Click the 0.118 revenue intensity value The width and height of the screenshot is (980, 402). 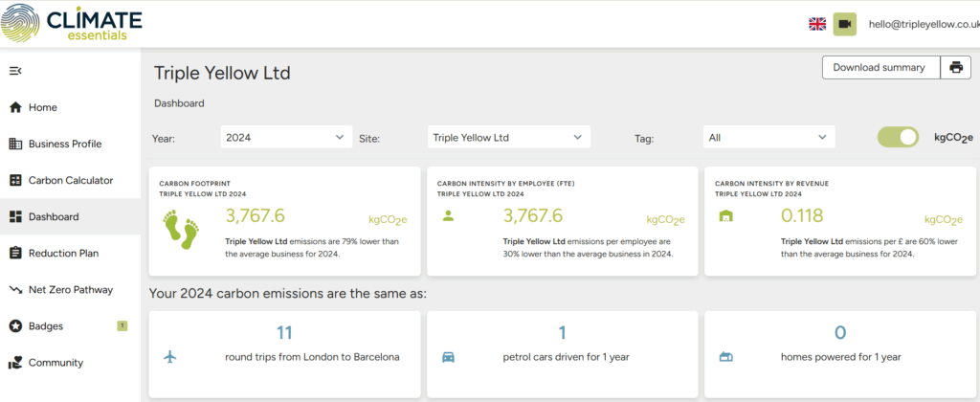802,215
